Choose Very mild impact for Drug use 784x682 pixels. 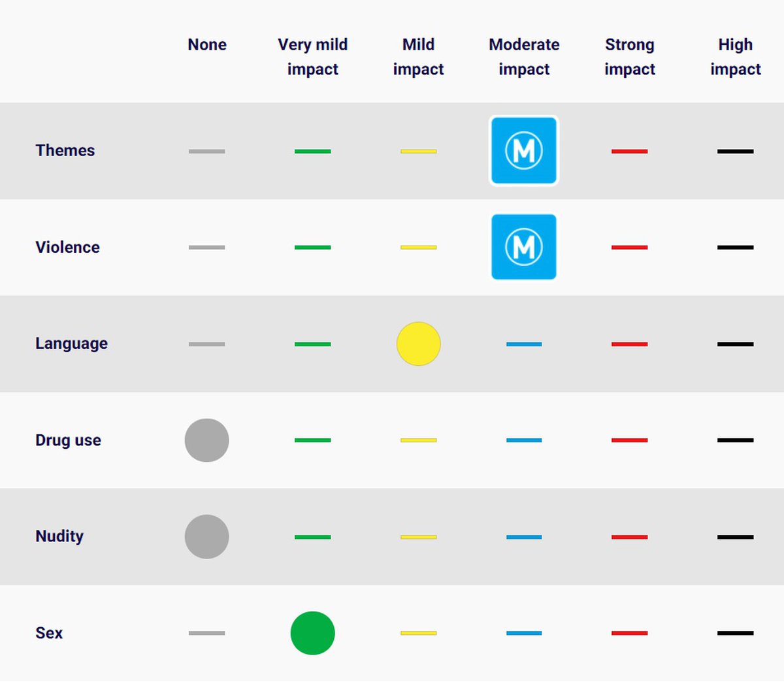tap(313, 440)
